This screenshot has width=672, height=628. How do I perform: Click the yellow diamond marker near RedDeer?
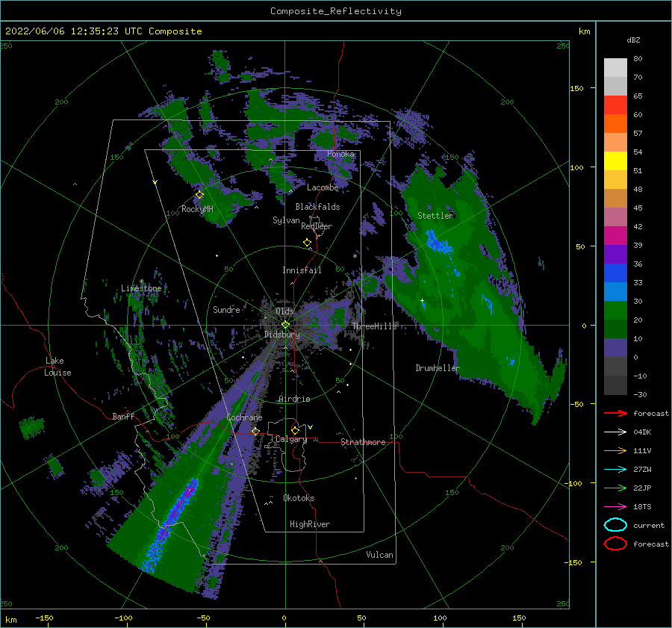(x=308, y=243)
